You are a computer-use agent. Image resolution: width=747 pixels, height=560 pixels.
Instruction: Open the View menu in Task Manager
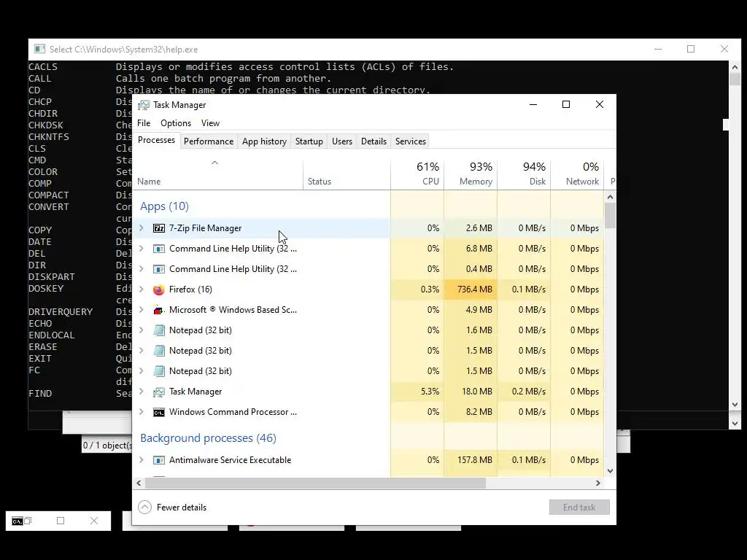pos(210,122)
